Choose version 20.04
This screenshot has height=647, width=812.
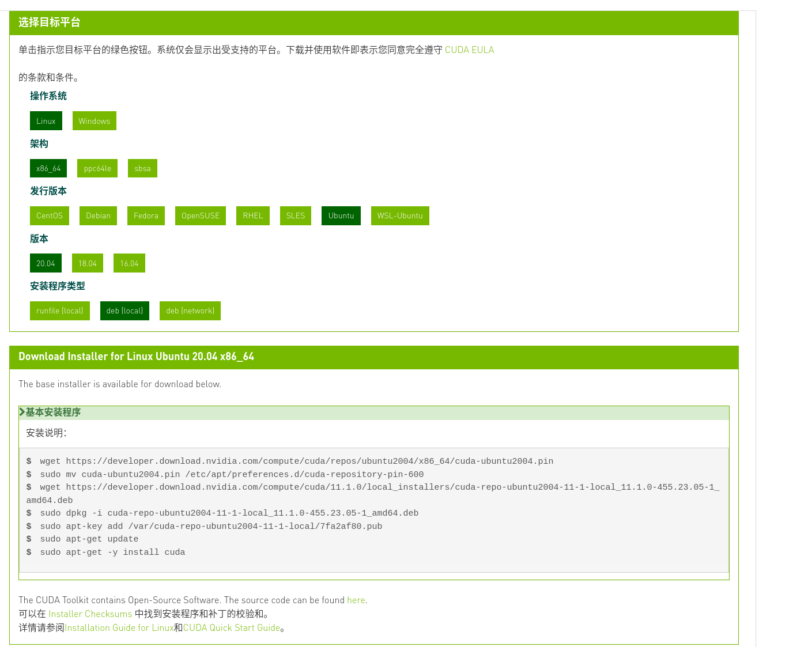pyautogui.click(x=46, y=263)
